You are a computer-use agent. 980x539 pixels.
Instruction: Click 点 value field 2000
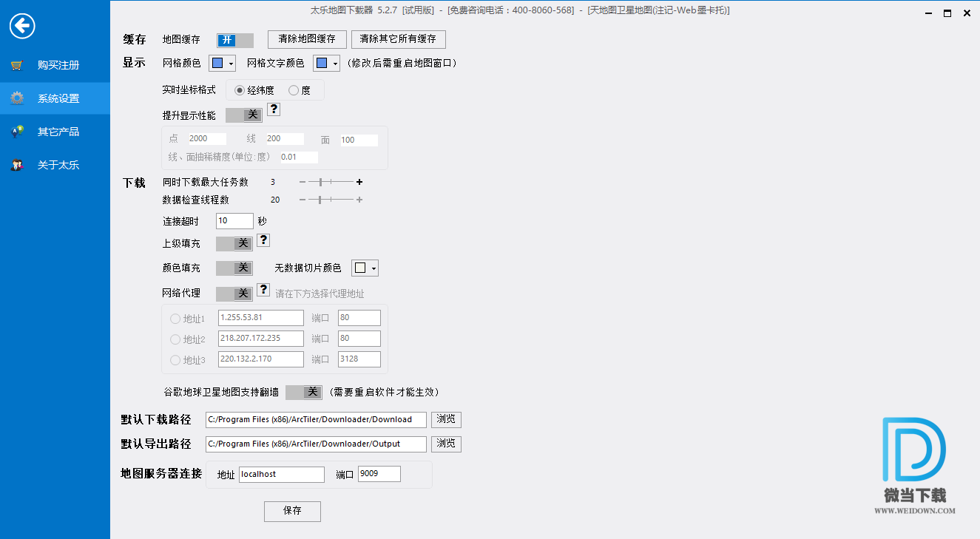pos(206,138)
